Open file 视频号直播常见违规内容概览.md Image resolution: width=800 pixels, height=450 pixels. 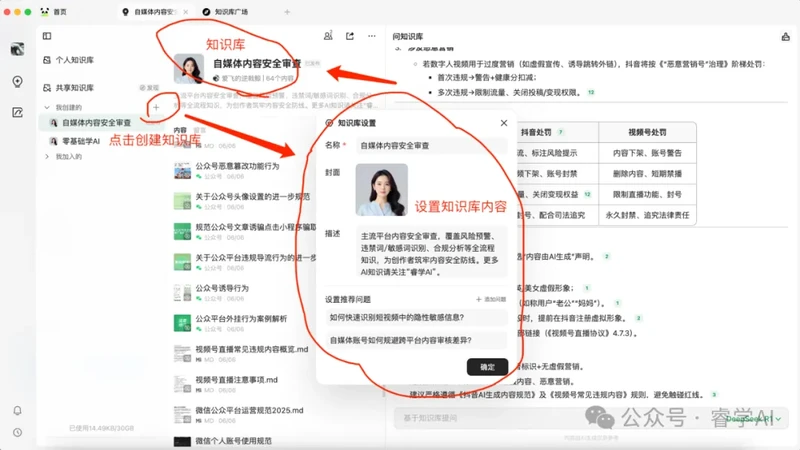pos(252,349)
